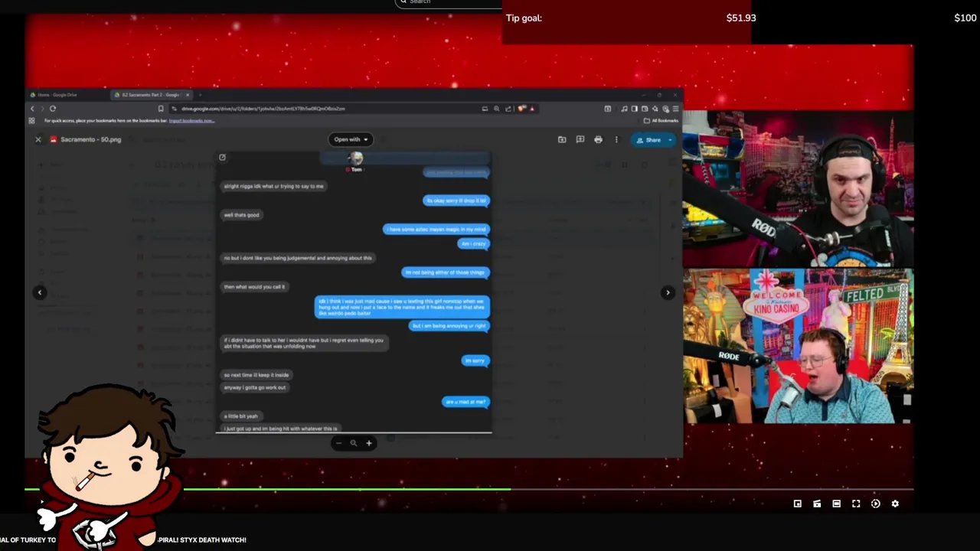Click the add shortcut to Drive icon

point(562,139)
